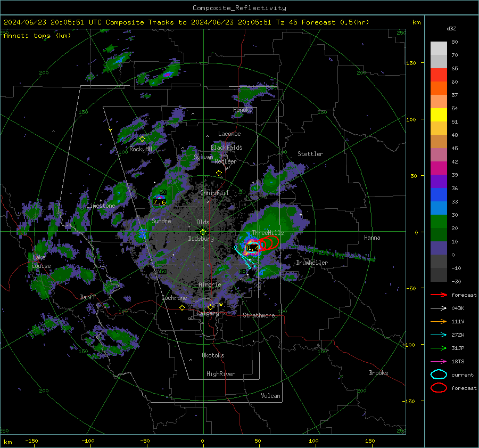Click the UTC Composite Tracks timestamp header
Viewport: 479px width, 448px height.
click(x=186, y=22)
